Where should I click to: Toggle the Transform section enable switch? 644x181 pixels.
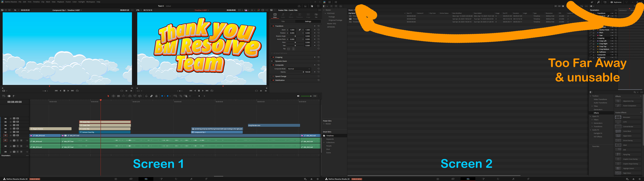[x=273, y=26]
